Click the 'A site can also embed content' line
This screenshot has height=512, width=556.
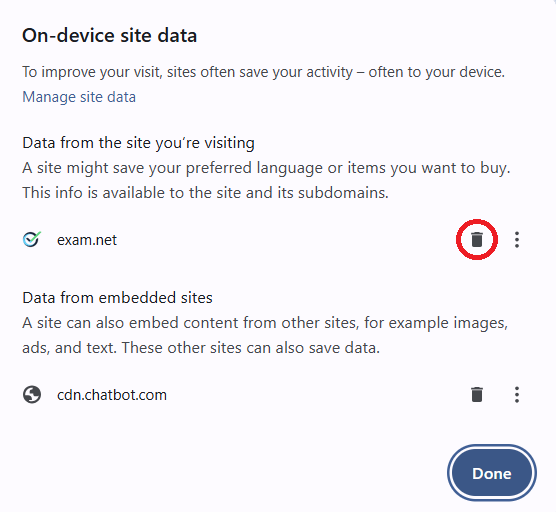[265, 323]
